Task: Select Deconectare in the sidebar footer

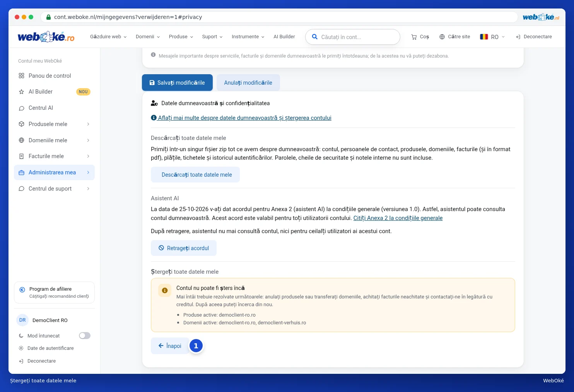Action: point(41,361)
